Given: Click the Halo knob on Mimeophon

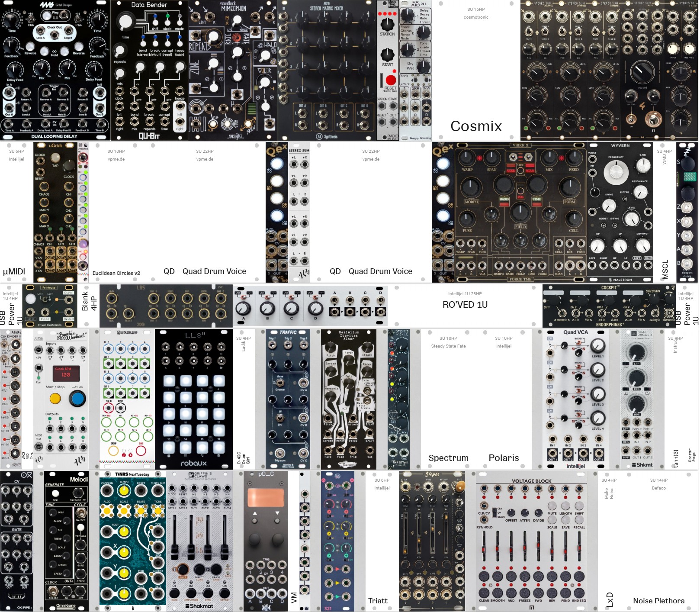Looking at the screenshot, I should coord(265,55).
